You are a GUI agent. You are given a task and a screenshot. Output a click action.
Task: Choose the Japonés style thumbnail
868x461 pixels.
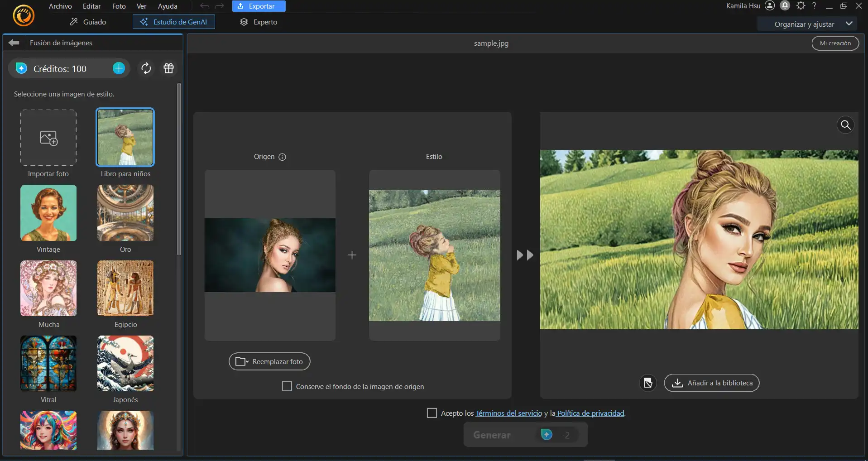[x=125, y=363]
